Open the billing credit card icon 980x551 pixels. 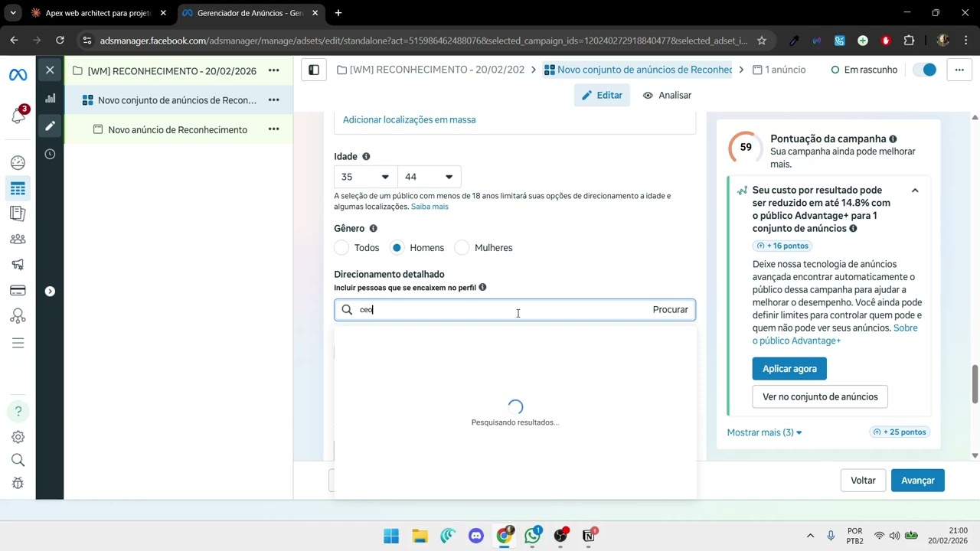[x=18, y=290]
